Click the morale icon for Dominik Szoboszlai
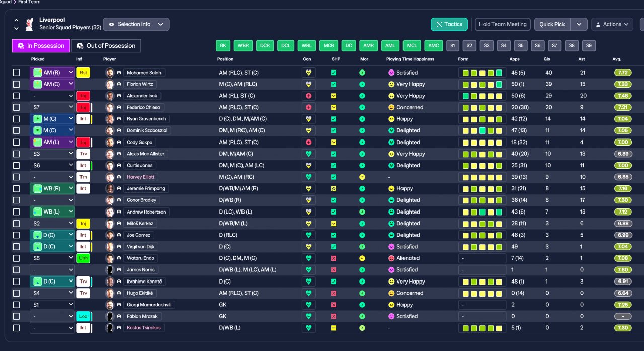Viewport: 644px width, 351px height. [x=362, y=130]
